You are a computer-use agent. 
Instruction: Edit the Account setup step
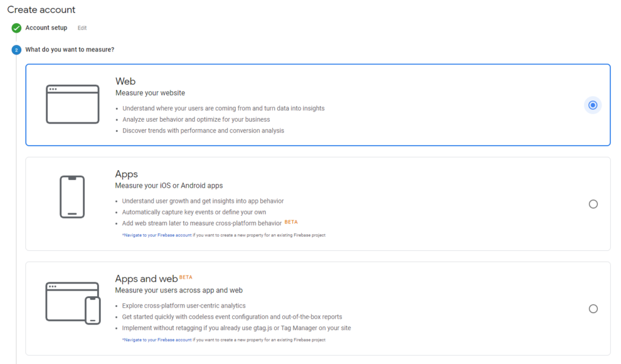[82, 28]
